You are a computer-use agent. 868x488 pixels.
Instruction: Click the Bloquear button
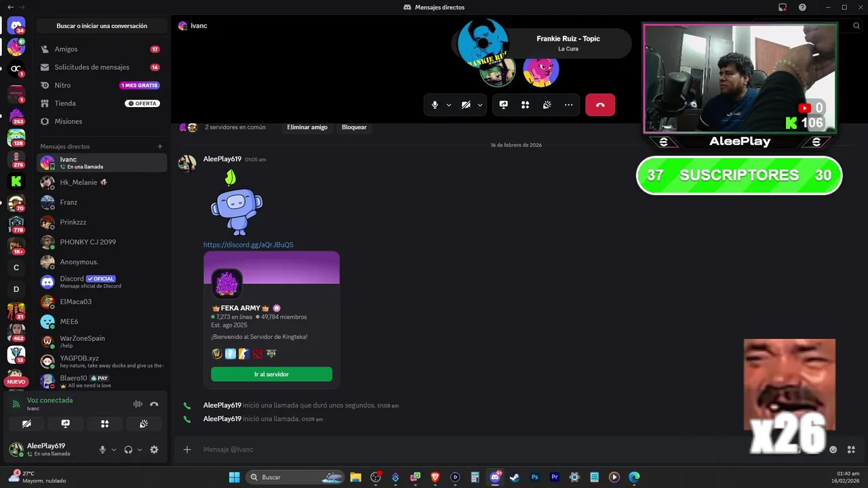coord(354,127)
